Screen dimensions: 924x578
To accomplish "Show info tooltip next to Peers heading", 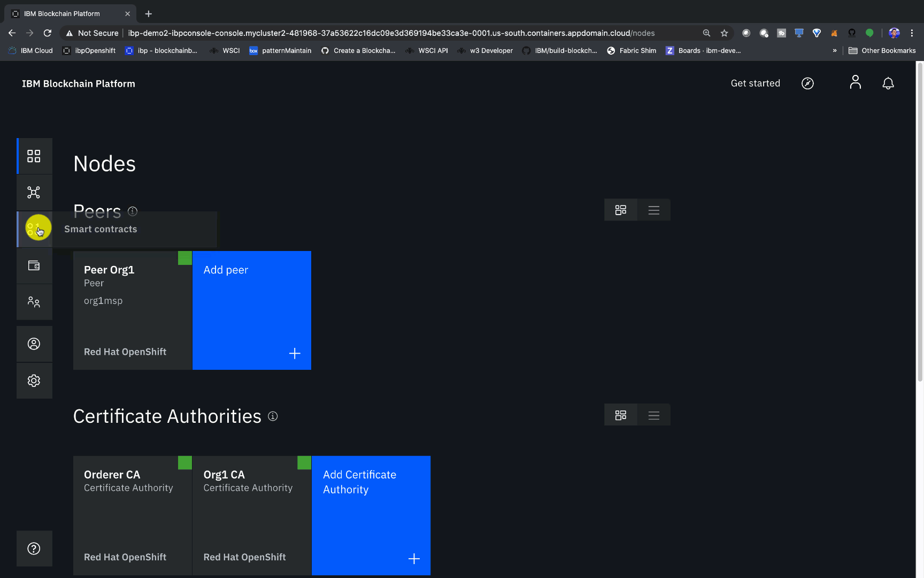I will click(x=133, y=211).
